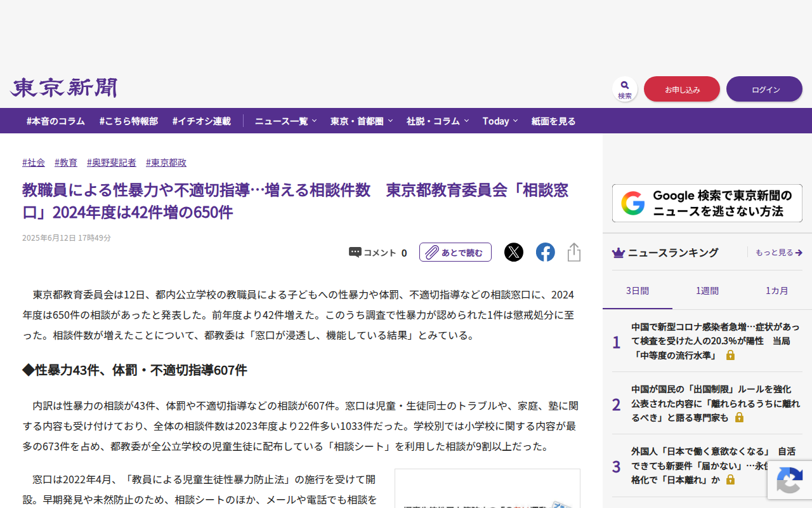Screen dimensions: 812x508
Task: Click the Tokyo Shimbun logo
Action: [x=64, y=88]
